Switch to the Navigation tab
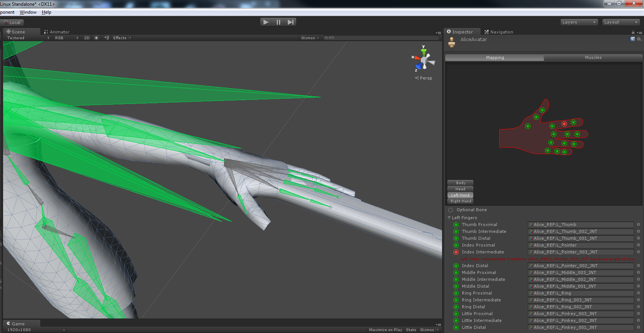The image size is (644, 333). pos(499,32)
